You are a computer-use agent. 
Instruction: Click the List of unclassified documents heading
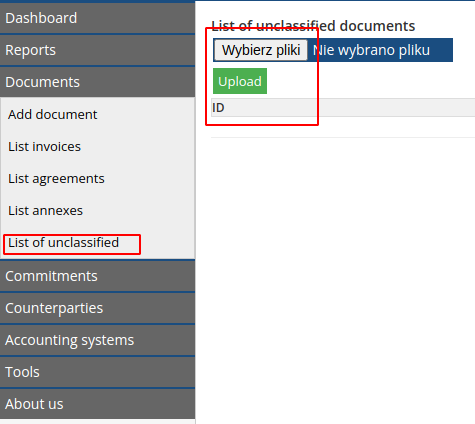point(313,26)
